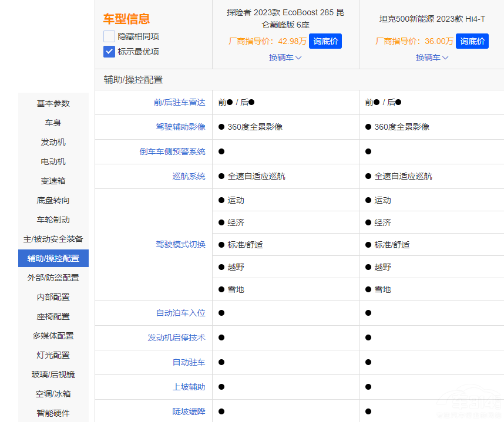
Task: Open the 前/后驻车雷达 link
Action: 180,102
